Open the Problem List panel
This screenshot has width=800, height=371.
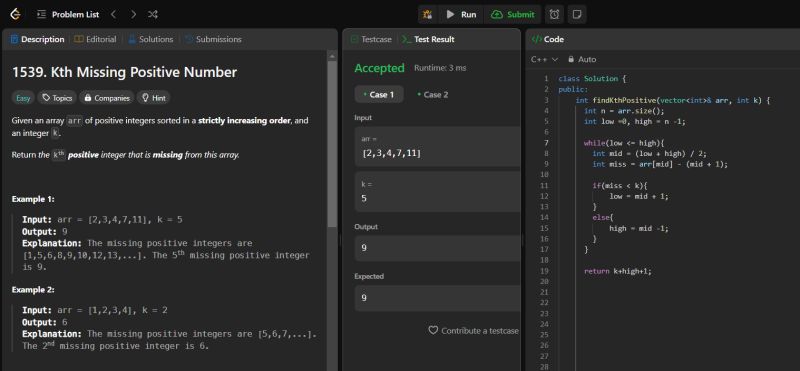point(68,14)
